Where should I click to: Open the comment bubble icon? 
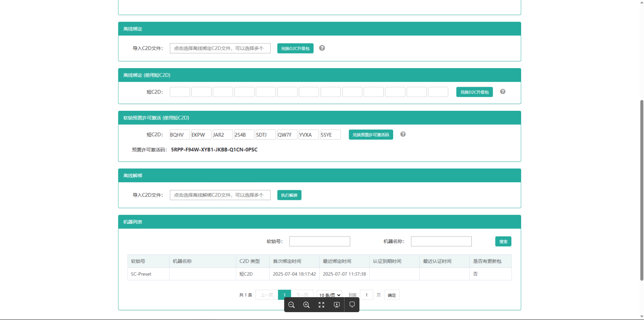coord(352,305)
